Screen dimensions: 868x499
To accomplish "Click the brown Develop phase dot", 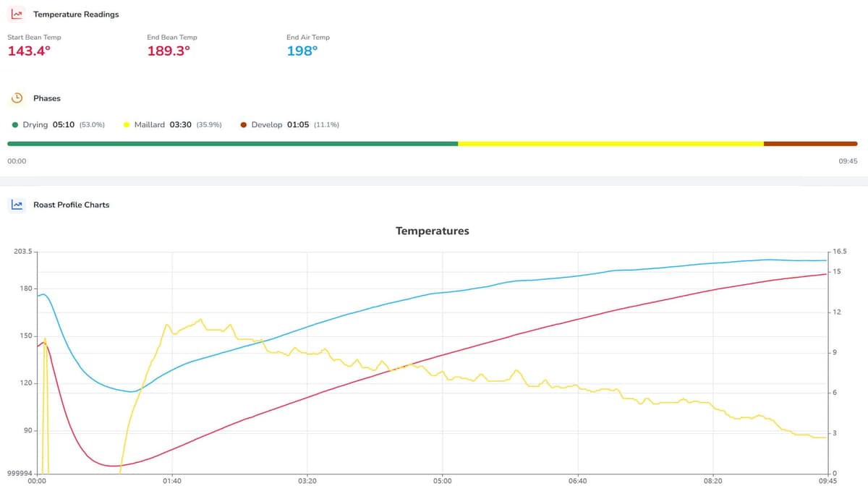I will (244, 124).
